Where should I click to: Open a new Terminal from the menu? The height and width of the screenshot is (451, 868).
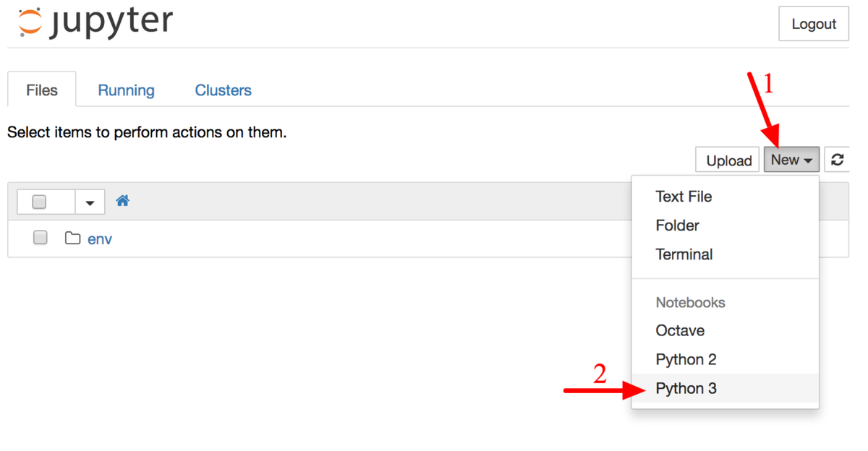683,254
